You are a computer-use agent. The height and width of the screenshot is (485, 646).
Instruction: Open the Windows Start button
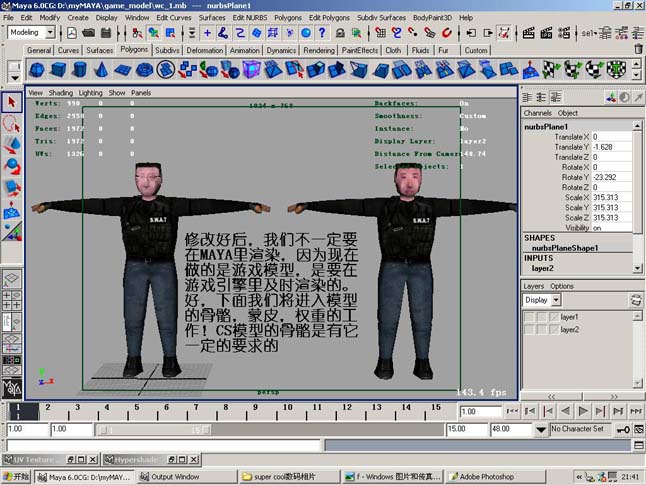[16, 477]
